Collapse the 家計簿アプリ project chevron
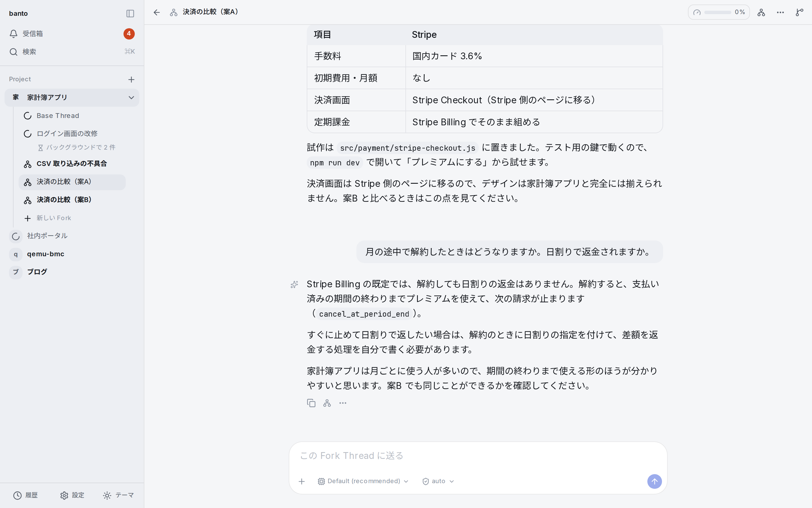812x508 pixels. 131,97
